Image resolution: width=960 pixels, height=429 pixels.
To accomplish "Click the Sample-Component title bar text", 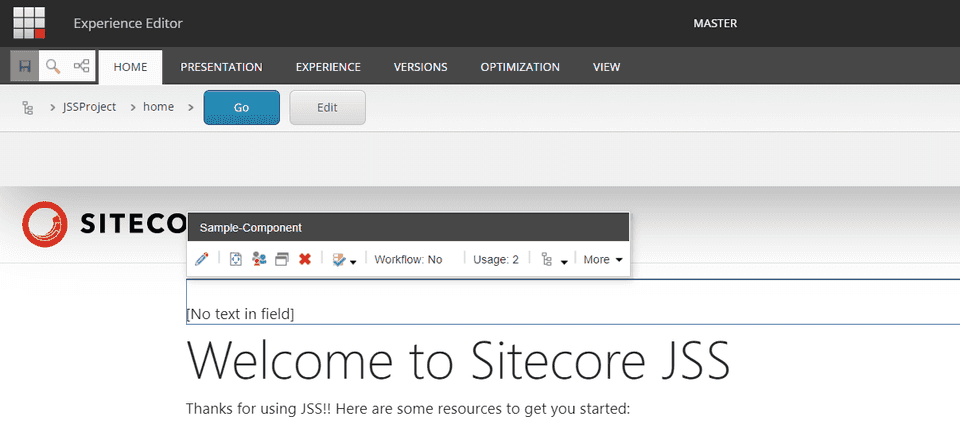I will tap(251, 228).
